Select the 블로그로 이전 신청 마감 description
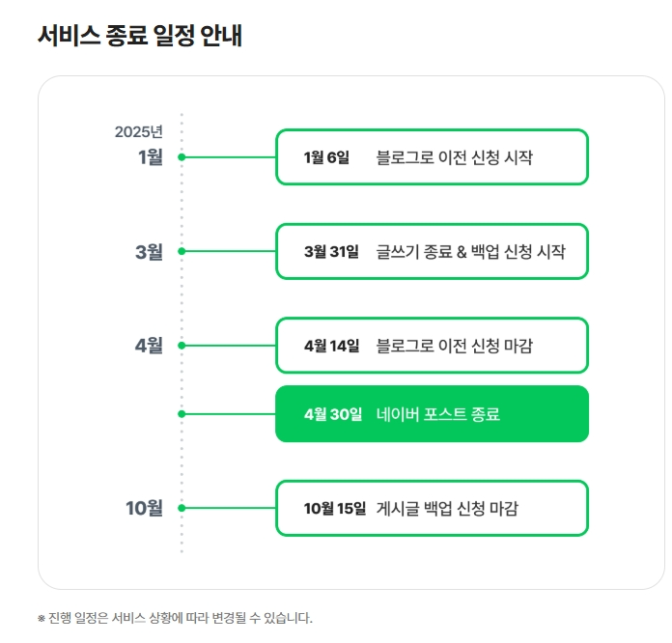The height and width of the screenshot is (643, 672). 454,345
